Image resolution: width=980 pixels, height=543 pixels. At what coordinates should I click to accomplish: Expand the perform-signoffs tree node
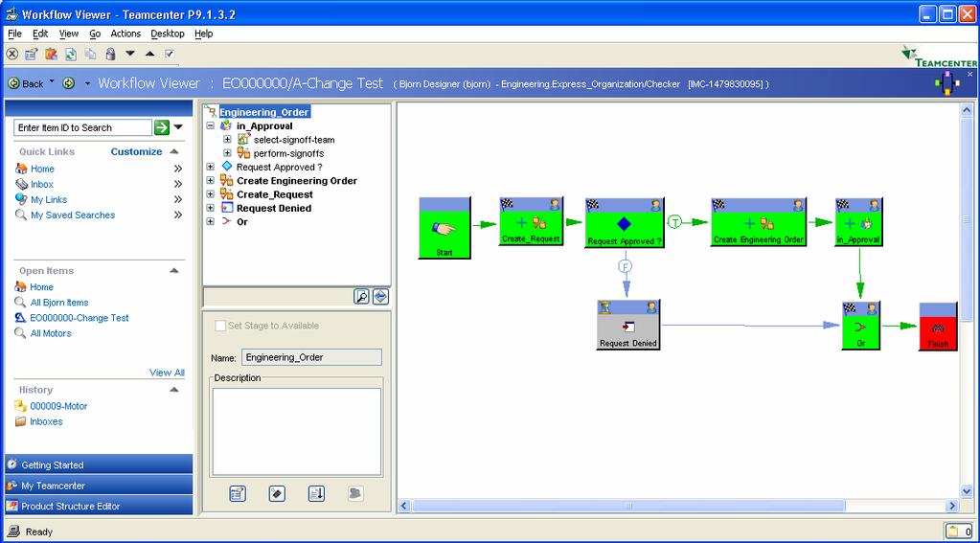[227, 153]
